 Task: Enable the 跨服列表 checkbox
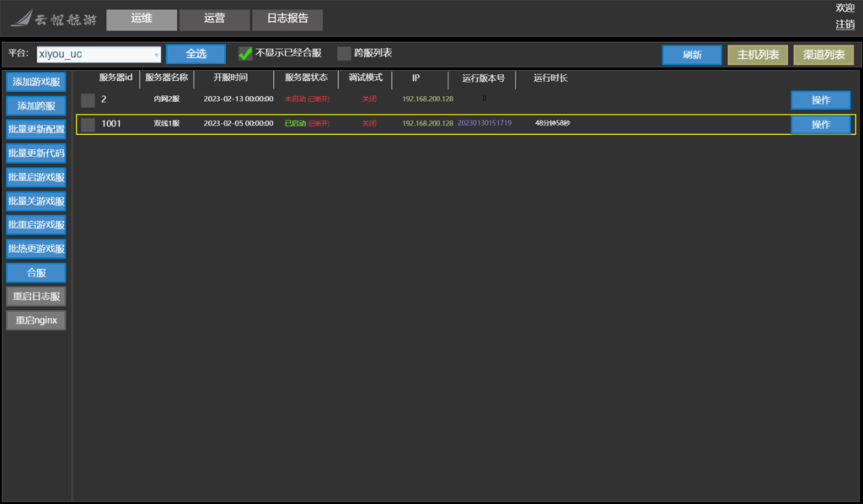coord(344,54)
